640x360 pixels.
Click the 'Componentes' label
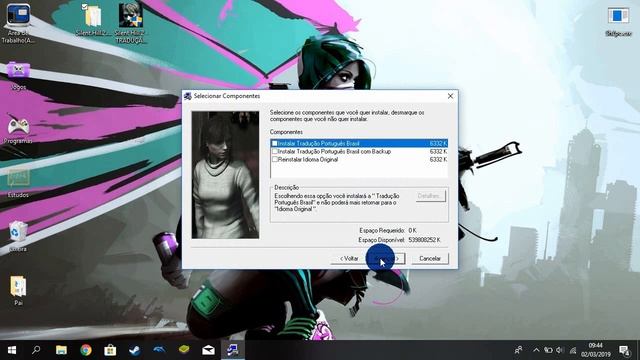coord(286,132)
